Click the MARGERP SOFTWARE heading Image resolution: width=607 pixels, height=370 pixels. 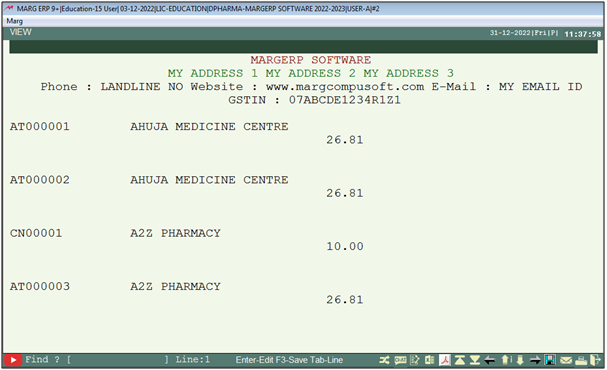310,60
